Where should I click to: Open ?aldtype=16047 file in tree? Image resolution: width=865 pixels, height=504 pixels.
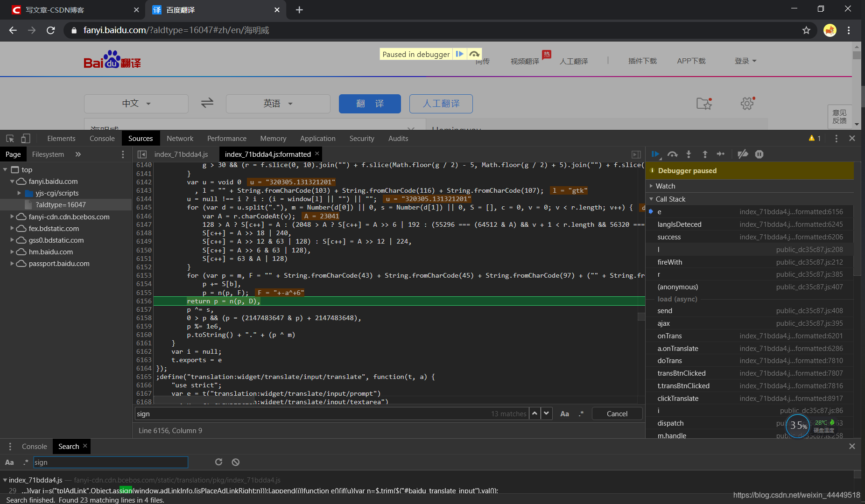pyautogui.click(x=61, y=205)
